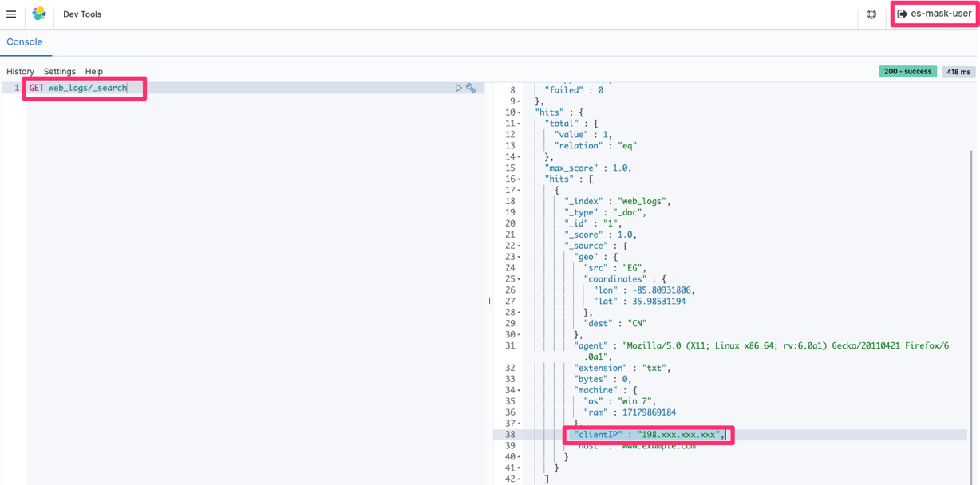The height and width of the screenshot is (485, 980).
Task: Click the es-mask-user logout icon
Action: [x=903, y=14]
